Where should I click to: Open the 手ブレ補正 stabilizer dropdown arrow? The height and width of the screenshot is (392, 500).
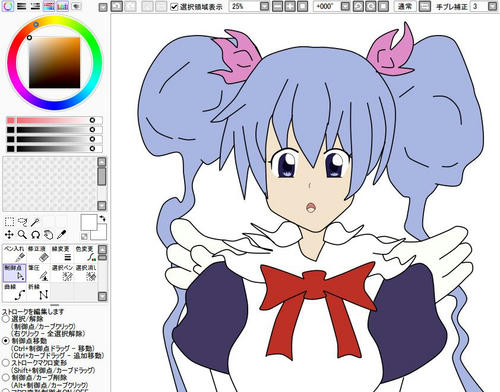coord(492,6)
